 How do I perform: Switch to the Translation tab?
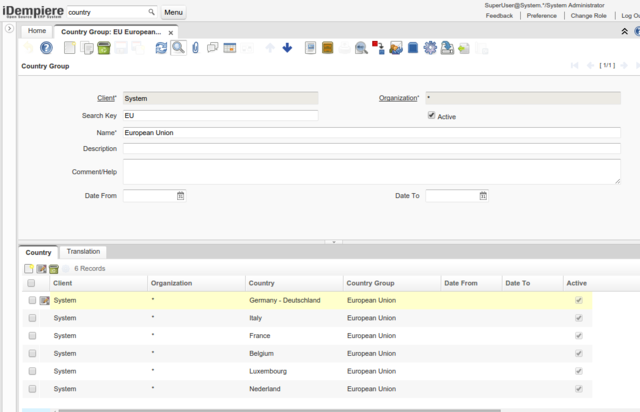click(83, 252)
